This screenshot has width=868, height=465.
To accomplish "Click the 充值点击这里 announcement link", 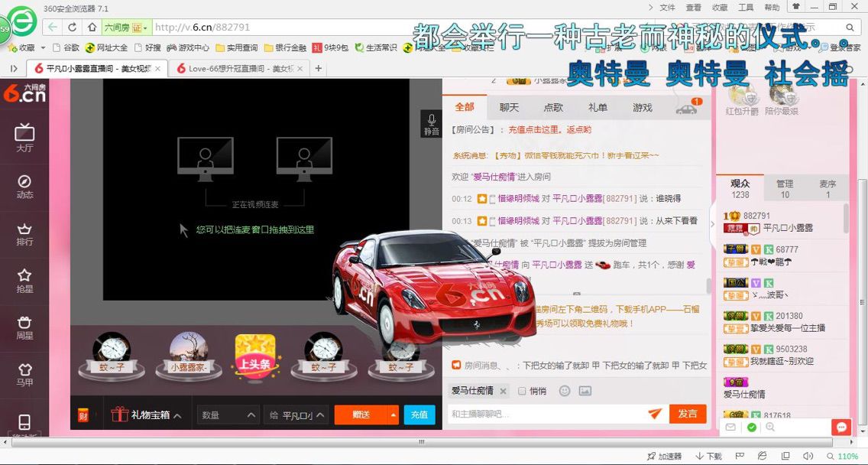I will pos(549,130).
